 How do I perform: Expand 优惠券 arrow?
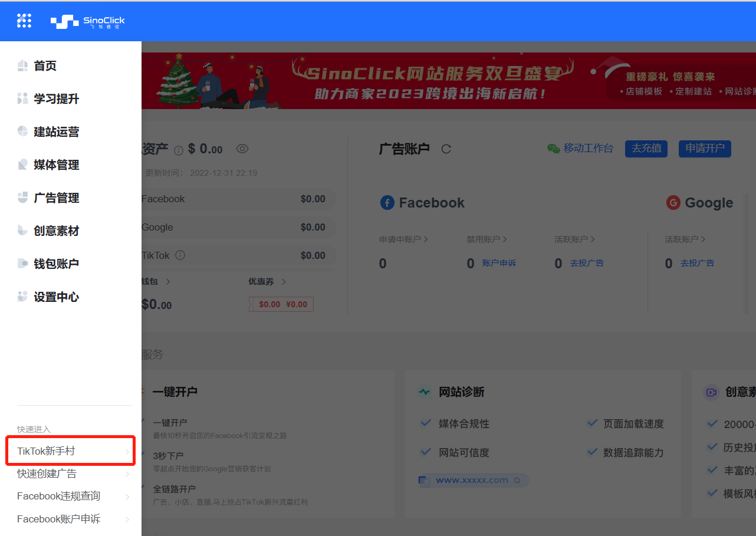point(284,282)
